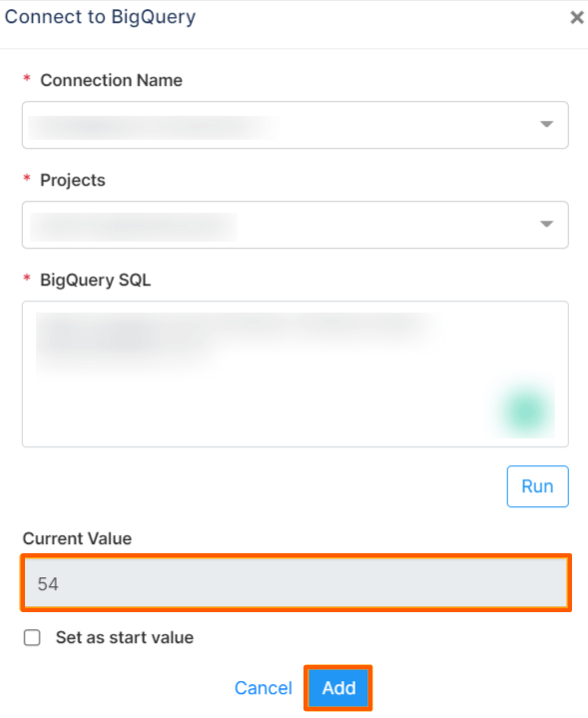Close the Connect to BigQuery dialog

577,17
